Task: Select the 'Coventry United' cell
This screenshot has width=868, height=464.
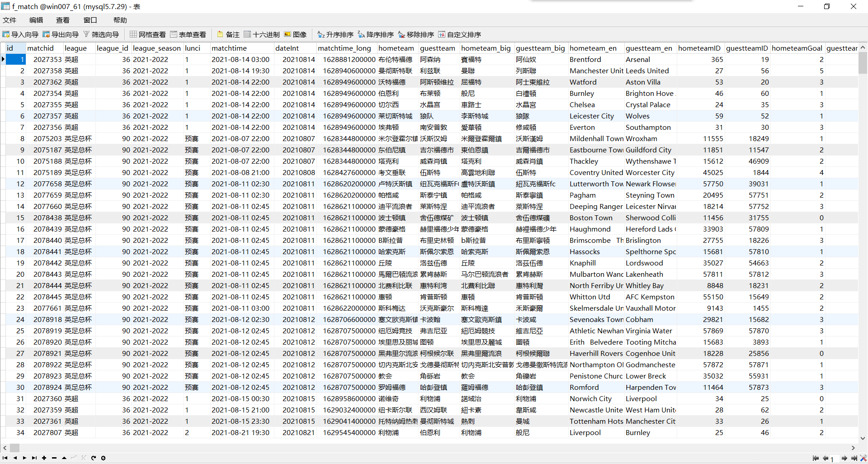Action: tap(596, 172)
